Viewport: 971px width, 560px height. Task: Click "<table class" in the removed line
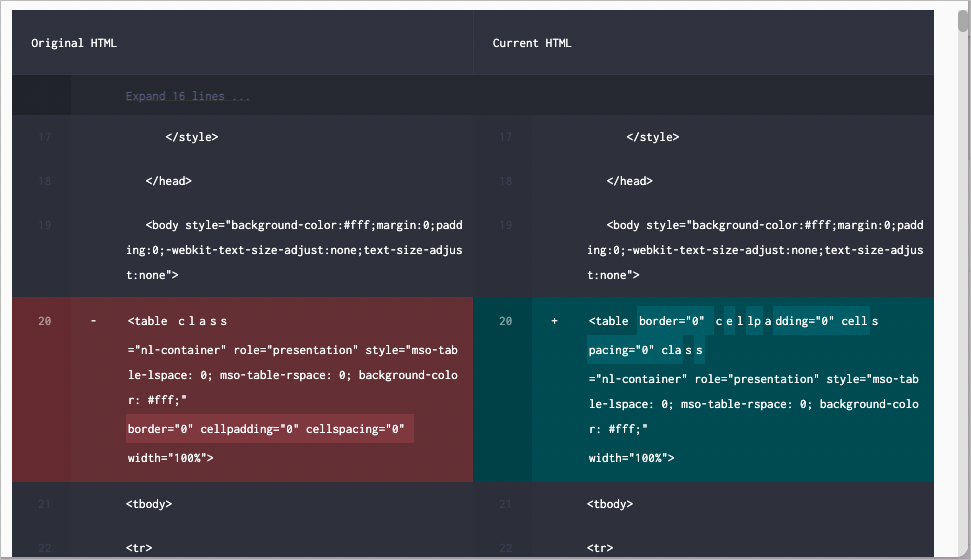[x=177, y=321]
